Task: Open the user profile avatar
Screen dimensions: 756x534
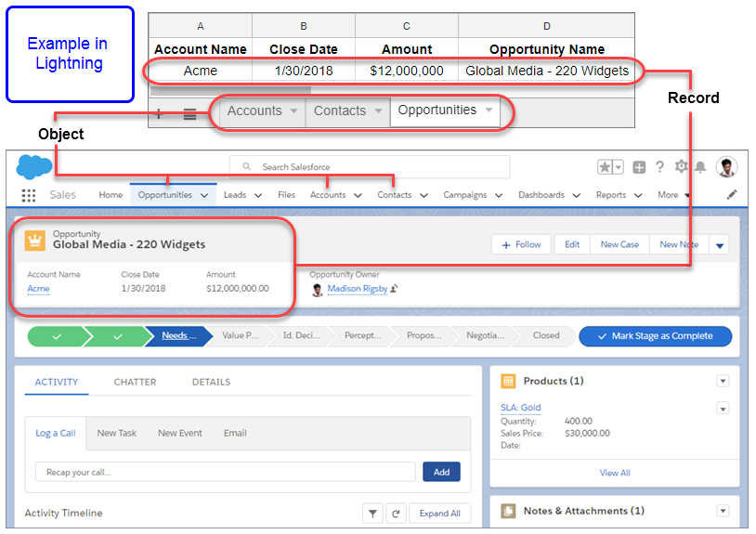Action: tap(726, 167)
